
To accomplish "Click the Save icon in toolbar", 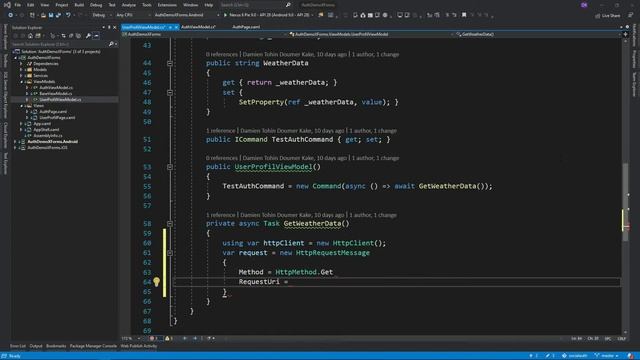I will click(x=51, y=15).
